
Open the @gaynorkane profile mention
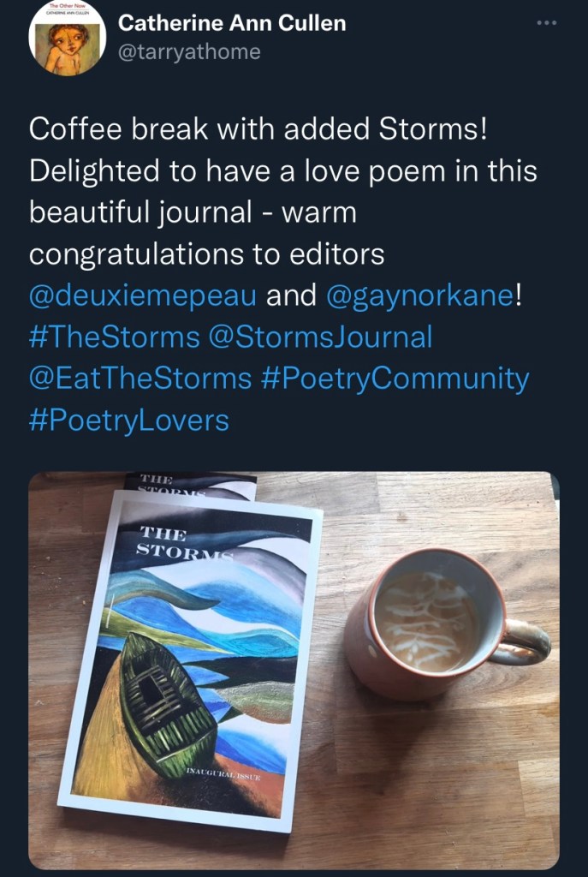(421, 295)
